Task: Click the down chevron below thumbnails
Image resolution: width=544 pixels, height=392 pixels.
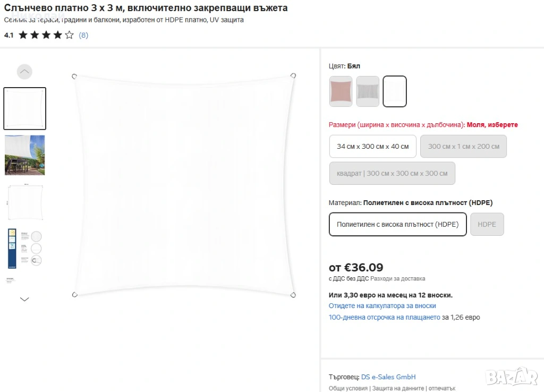Action: point(24,299)
